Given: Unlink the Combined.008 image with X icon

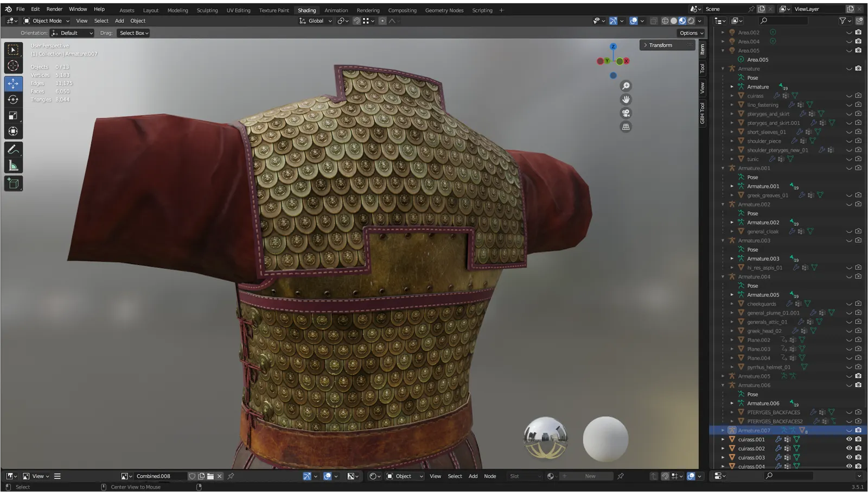Looking at the screenshot, I should [220, 476].
